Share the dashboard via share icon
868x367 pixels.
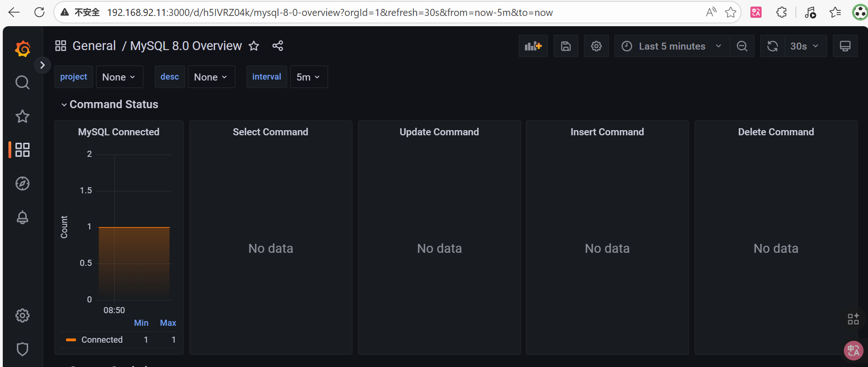coord(277,46)
